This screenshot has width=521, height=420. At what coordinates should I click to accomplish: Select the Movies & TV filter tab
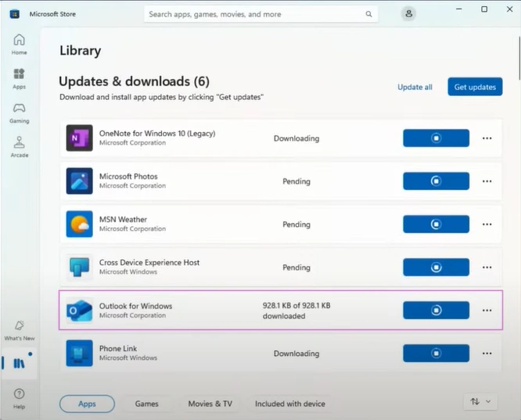[210, 404]
